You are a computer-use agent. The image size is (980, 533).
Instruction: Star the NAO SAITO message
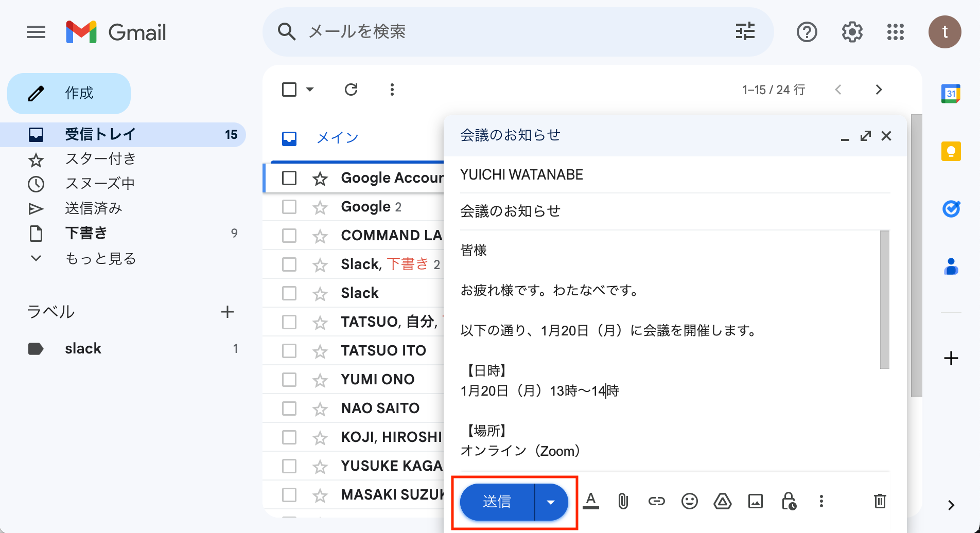[x=320, y=408]
